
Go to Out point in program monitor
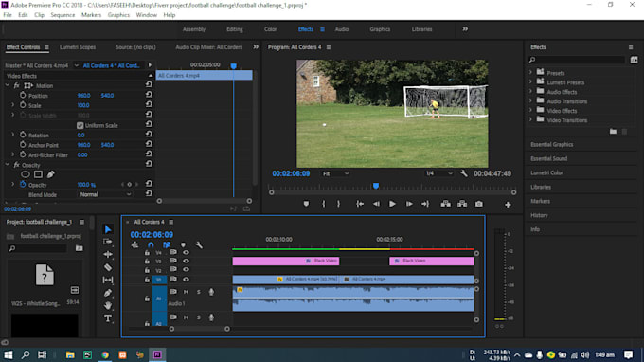(x=425, y=204)
